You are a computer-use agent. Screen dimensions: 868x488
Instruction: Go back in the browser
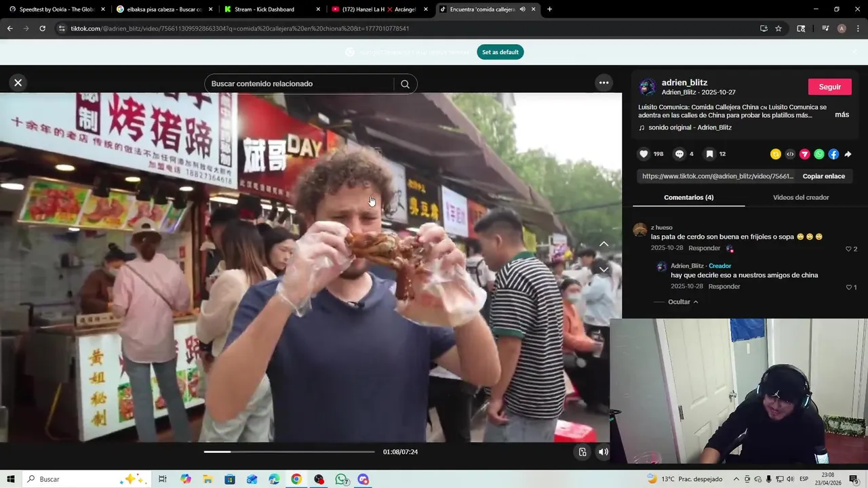(x=9, y=28)
